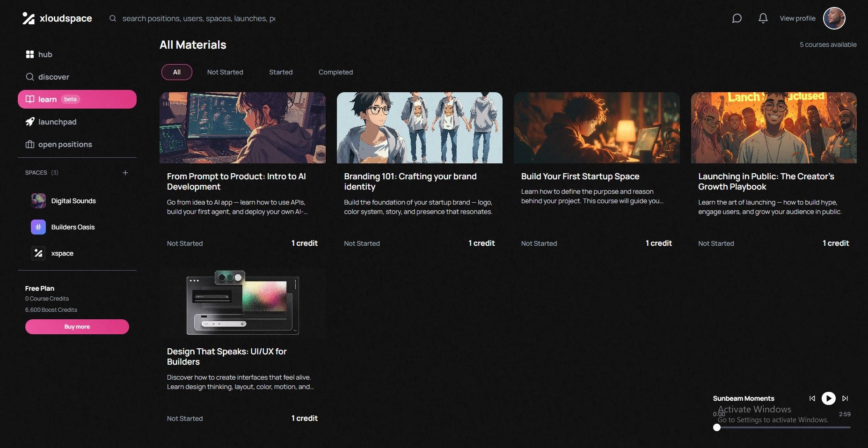Click the '5 courses available' text
Image resolution: width=868 pixels, height=448 pixels.
coord(828,44)
